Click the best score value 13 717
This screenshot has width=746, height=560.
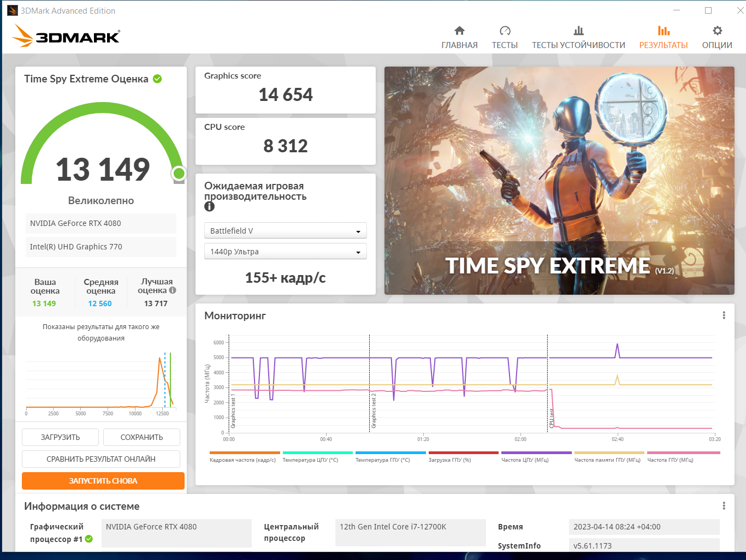tap(156, 303)
